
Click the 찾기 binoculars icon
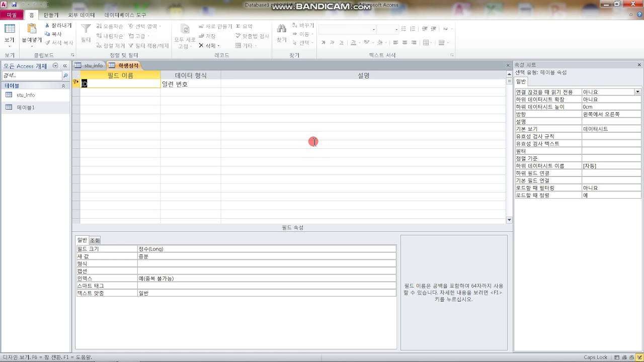pos(281,29)
